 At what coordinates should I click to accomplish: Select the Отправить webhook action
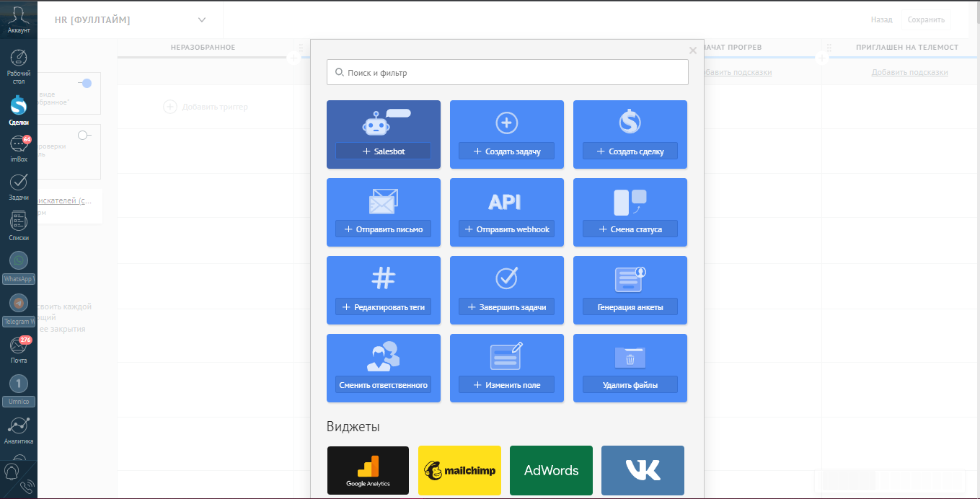pyautogui.click(x=506, y=229)
